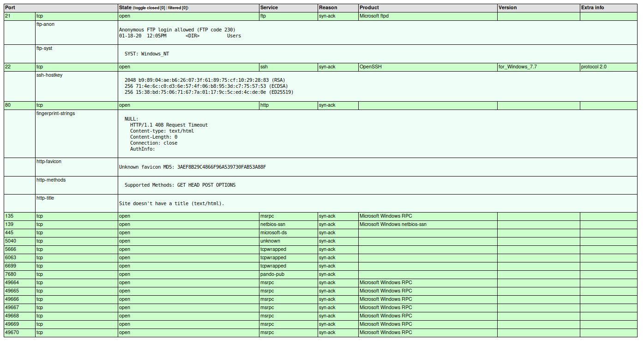The height and width of the screenshot is (341, 644).
Task: Click the ED25519 host key line
Action: (x=209, y=92)
